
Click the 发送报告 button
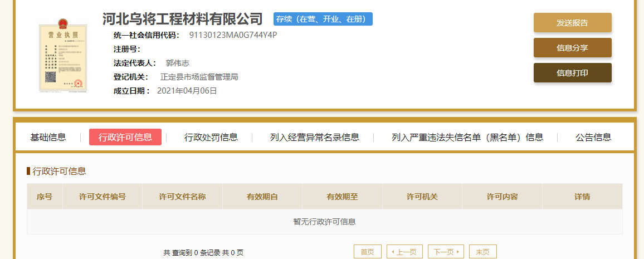(x=573, y=23)
